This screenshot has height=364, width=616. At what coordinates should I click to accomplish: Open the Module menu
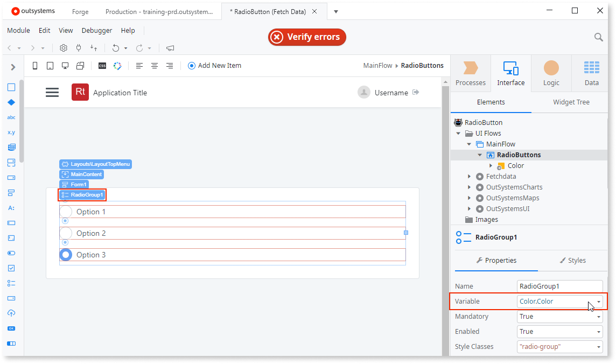coord(18,30)
